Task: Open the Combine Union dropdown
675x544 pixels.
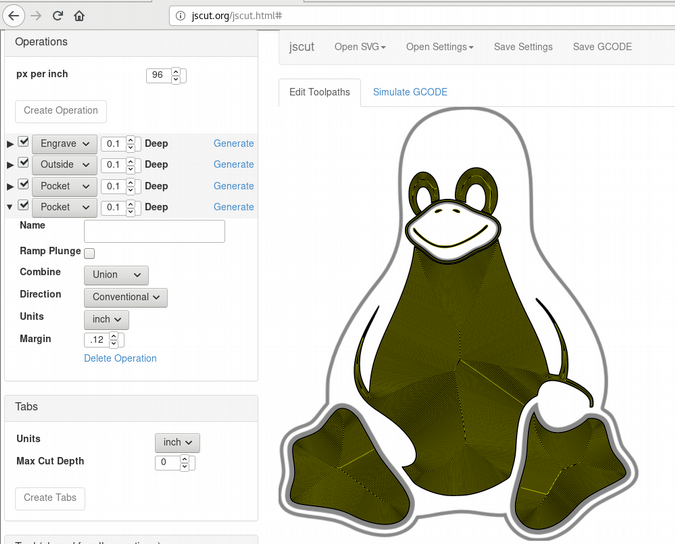Action: 116,275
